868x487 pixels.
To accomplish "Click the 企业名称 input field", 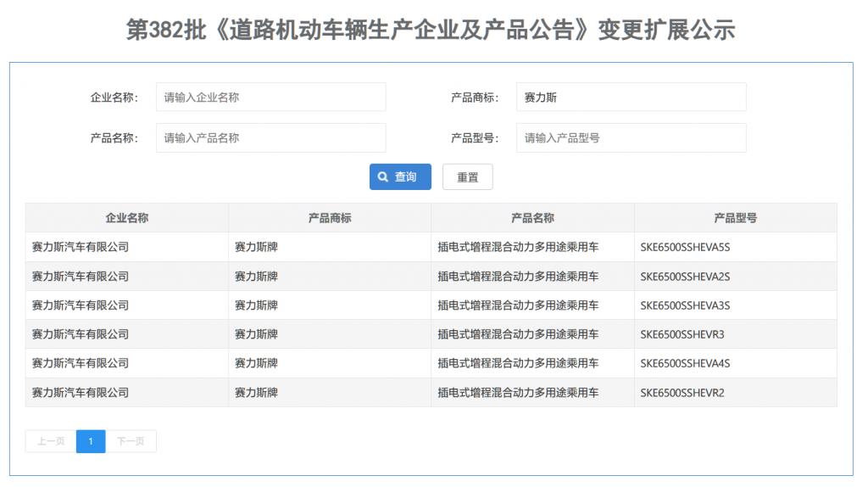I will pyautogui.click(x=270, y=98).
